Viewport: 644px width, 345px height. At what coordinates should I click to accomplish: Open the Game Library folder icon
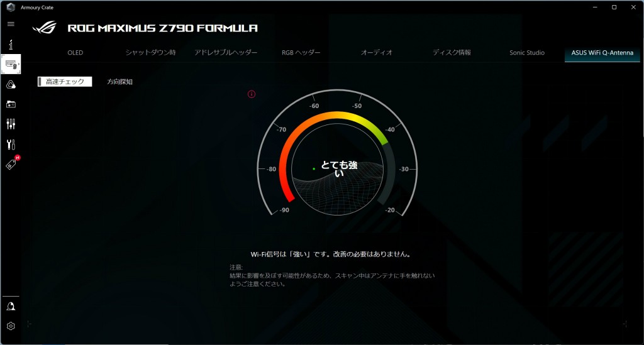[x=11, y=104]
